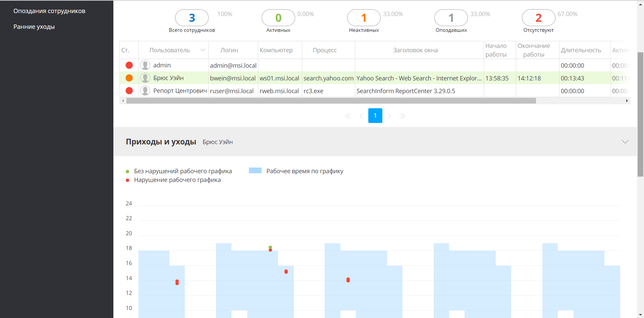Click the red status dot for admin
Viewport: 644px width, 318px height.
click(129, 65)
